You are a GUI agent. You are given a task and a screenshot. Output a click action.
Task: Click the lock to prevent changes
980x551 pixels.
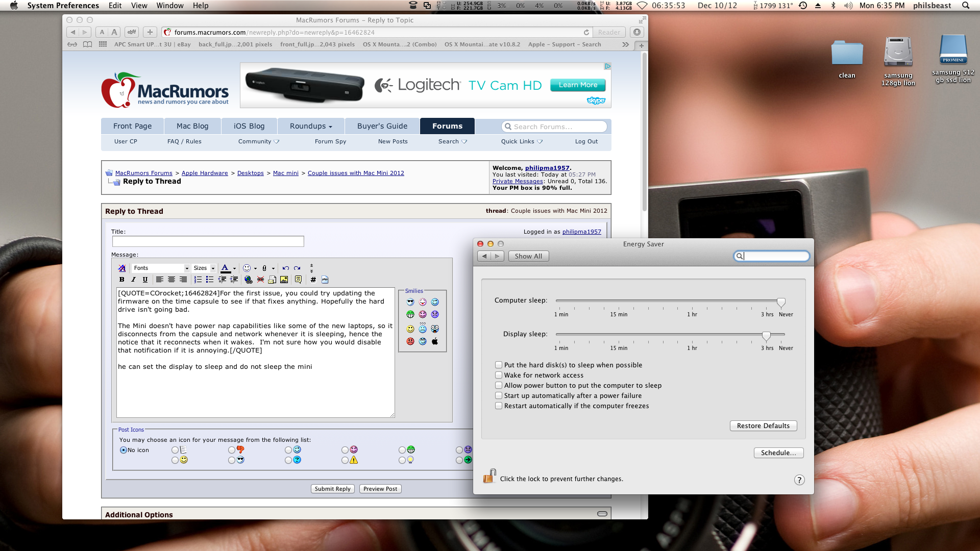tap(489, 477)
